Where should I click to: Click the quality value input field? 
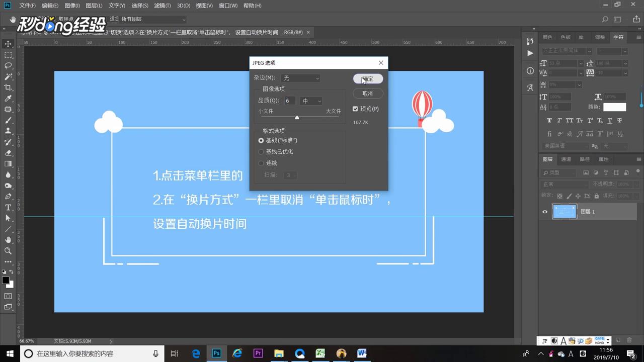[289, 101]
